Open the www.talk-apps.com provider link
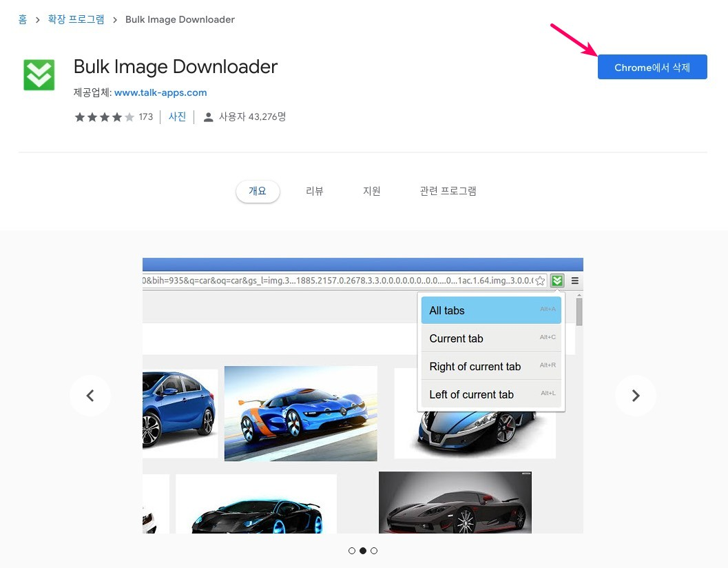The height and width of the screenshot is (568, 728). (160, 92)
